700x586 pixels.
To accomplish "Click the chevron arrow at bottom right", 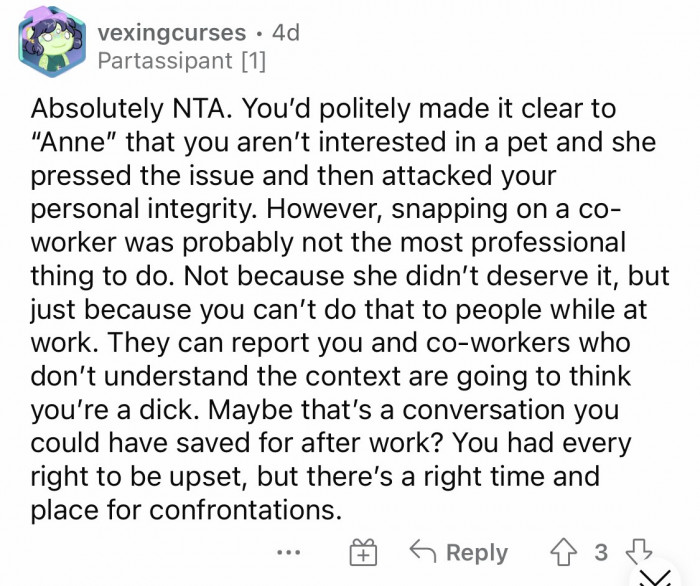I will [x=655, y=577].
